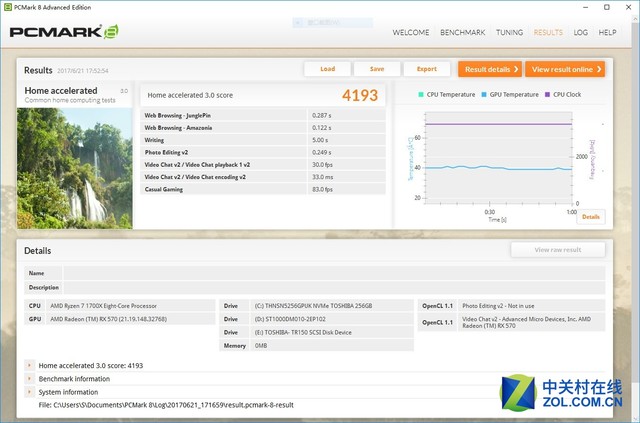The width and height of the screenshot is (640, 423).
Task: Toggle CPU Temperature legend swatch
Action: (421, 95)
